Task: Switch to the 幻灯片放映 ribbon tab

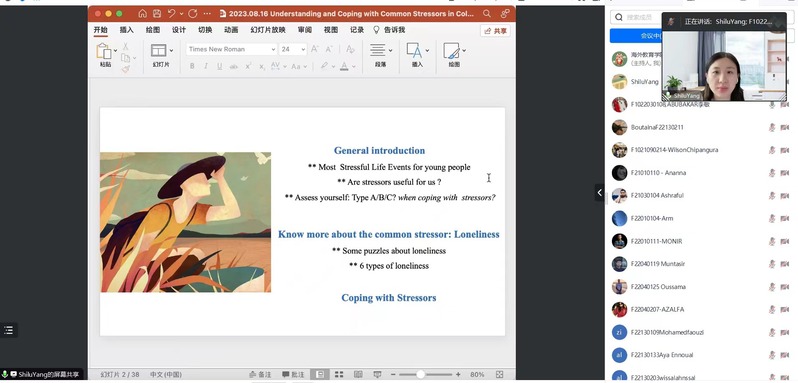Action: point(268,30)
